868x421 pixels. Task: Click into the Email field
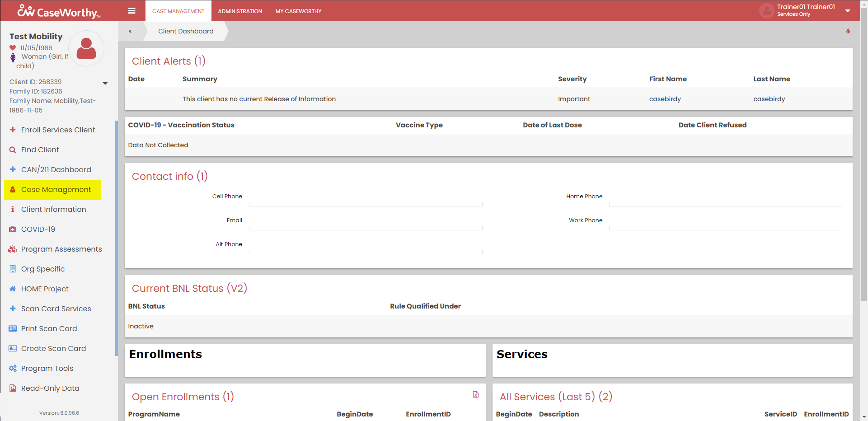(365, 223)
